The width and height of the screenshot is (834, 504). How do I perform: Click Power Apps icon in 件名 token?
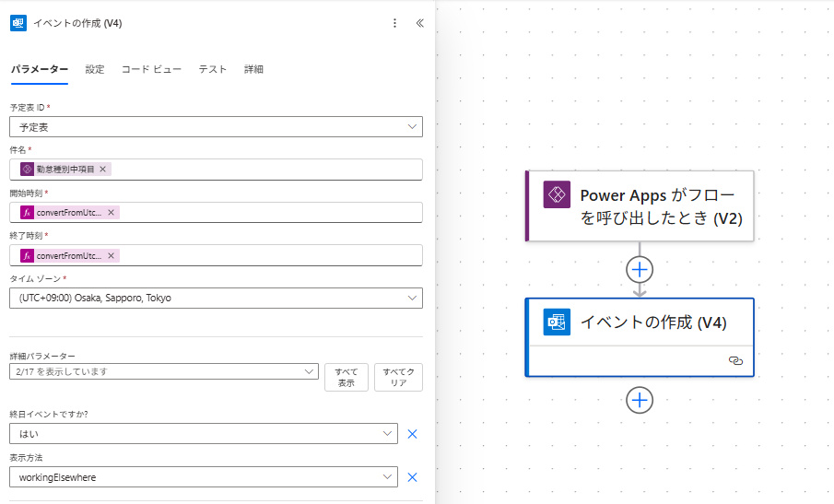point(27,169)
